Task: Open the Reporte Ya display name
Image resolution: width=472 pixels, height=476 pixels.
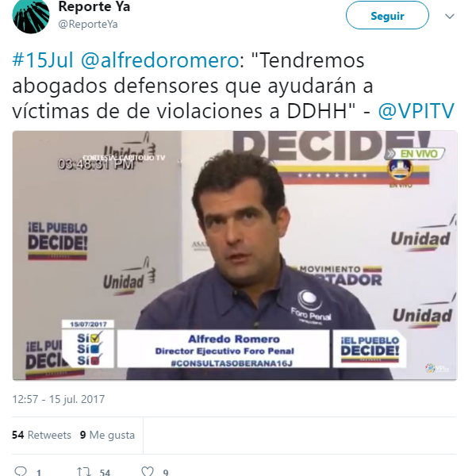Action: point(94,6)
